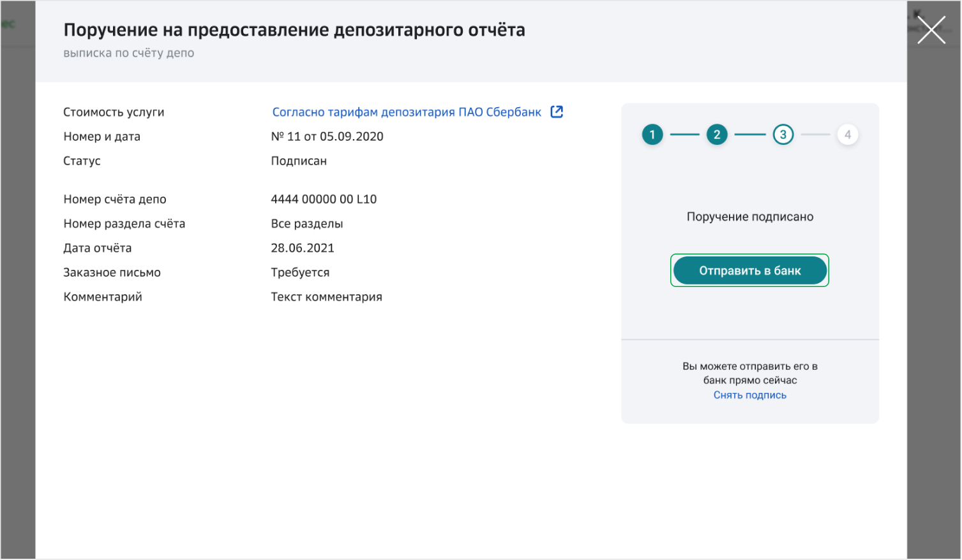The width and height of the screenshot is (962, 560).
Task: Click the heading 'Поручение на предоставление депозитарного отчёта'
Action: pos(294,30)
